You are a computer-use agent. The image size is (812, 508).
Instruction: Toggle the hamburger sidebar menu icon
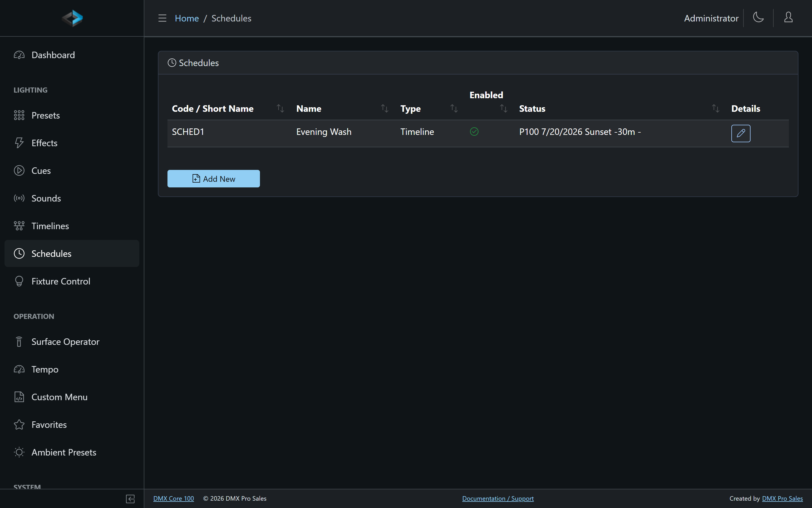(162, 18)
